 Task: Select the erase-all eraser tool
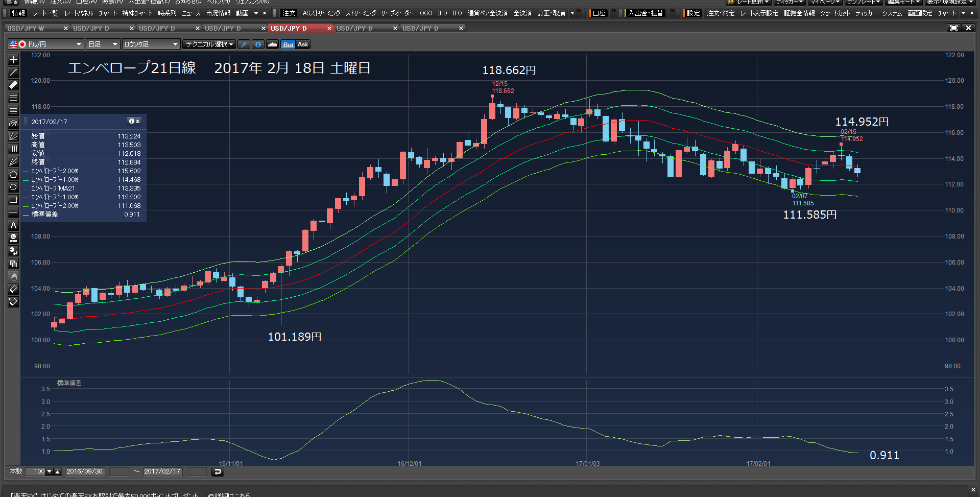pos(13,302)
